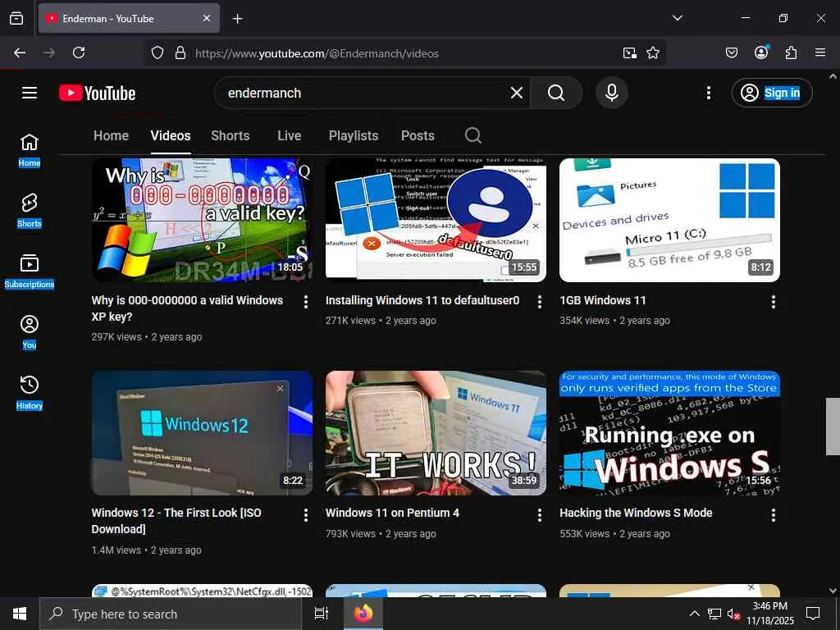Click title Windows 12 - The First Look
The height and width of the screenshot is (630, 840).
pos(176,521)
